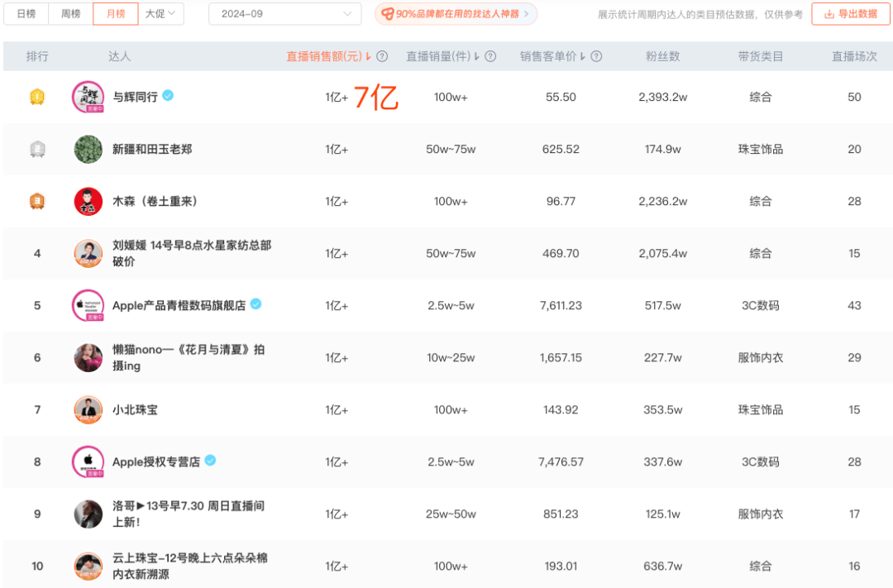
Task: Click the 851.23 unit price value
Action: [x=561, y=514]
